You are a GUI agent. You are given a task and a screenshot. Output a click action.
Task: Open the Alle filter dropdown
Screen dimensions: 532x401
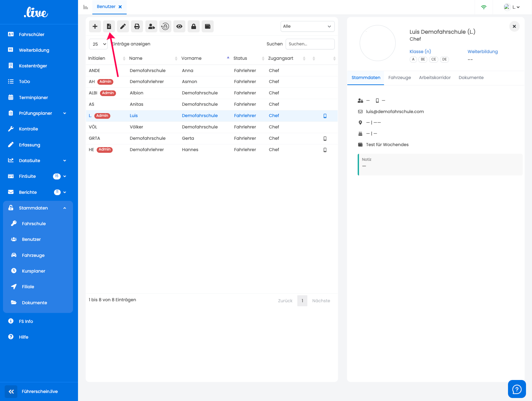point(307,26)
